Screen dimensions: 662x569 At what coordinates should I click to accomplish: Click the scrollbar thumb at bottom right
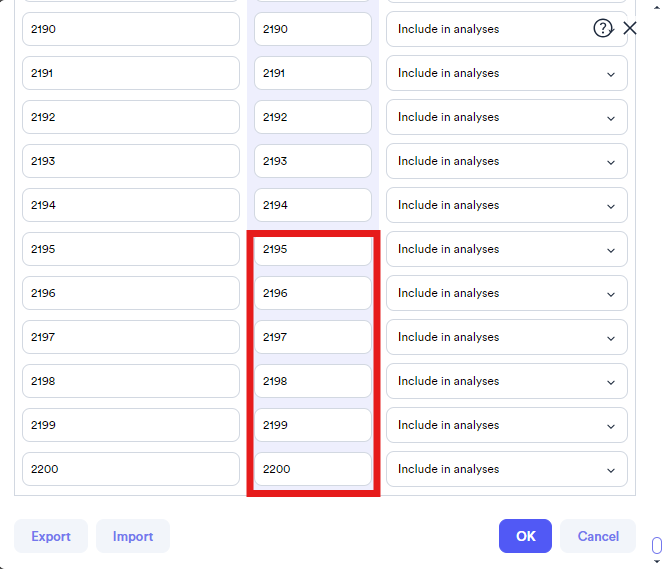point(657,545)
